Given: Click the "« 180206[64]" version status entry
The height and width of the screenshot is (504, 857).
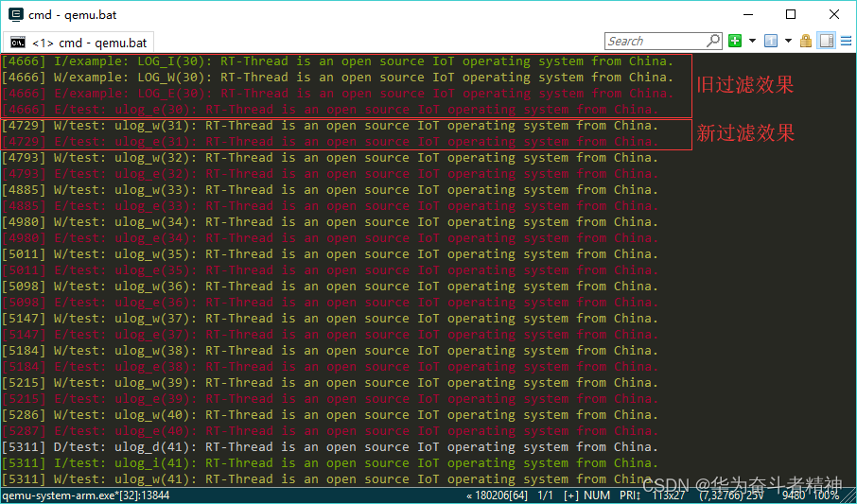Looking at the screenshot, I should pos(497,495).
